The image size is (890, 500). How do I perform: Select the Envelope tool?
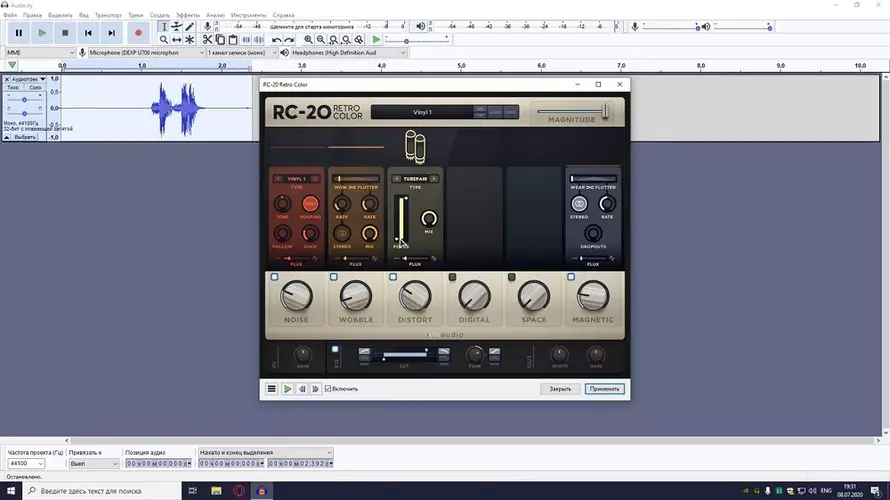point(177,27)
